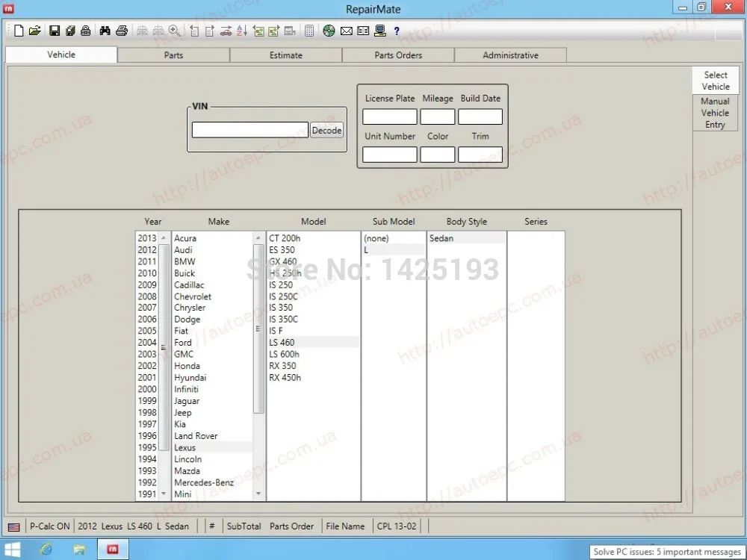Click the Windows Start button
The image size is (747, 560).
[11, 550]
